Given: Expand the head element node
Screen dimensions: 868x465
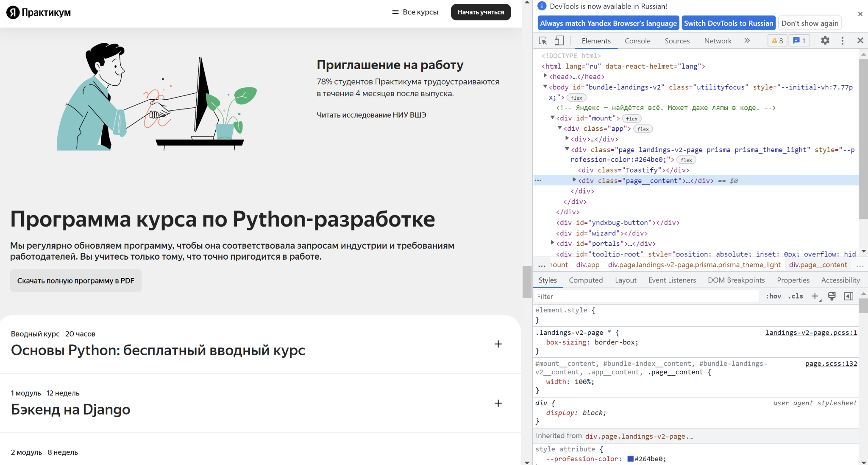Looking at the screenshot, I should pyautogui.click(x=545, y=76).
